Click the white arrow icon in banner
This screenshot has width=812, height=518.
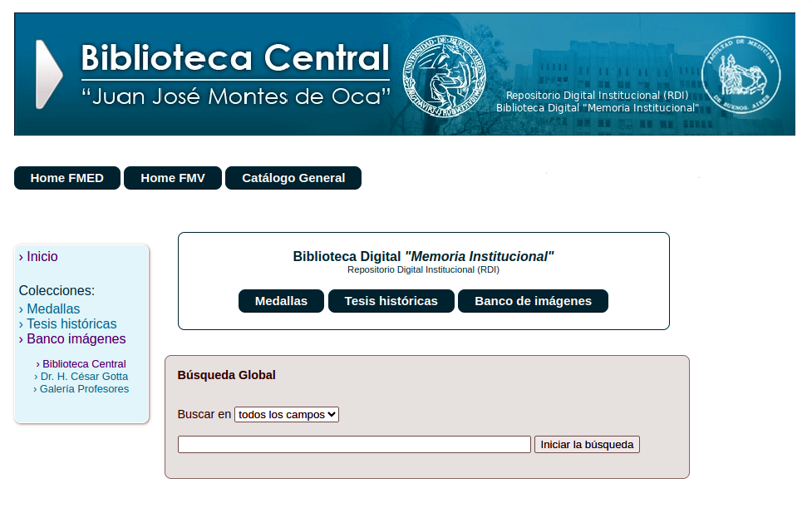pyautogui.click(x=48, y=75)
